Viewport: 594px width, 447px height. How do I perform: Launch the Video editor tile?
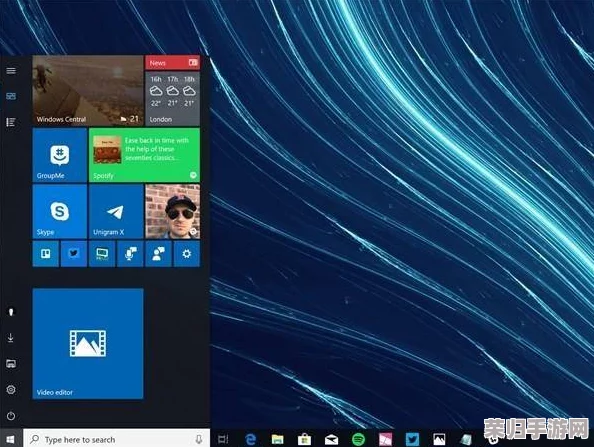point(88,344)
